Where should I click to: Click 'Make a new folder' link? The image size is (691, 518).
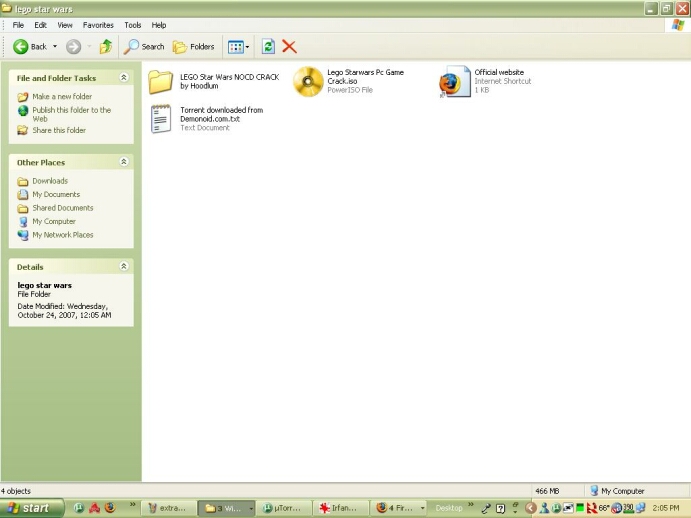[61, 97]
